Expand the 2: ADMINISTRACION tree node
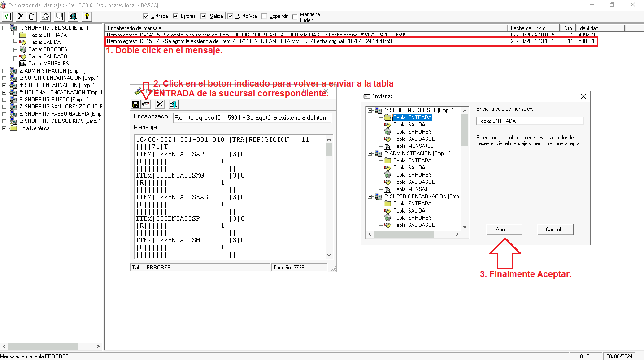 click(x=4, y=71)
